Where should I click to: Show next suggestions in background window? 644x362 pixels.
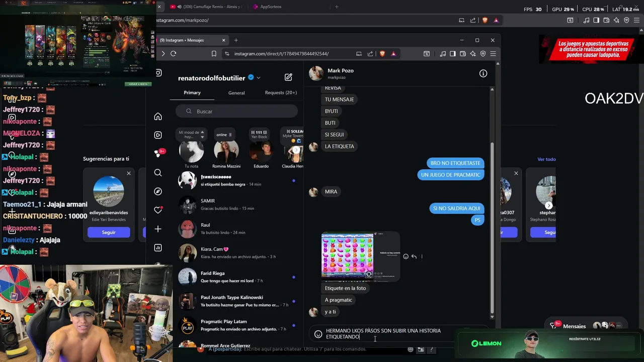click(x=549, y=205)
